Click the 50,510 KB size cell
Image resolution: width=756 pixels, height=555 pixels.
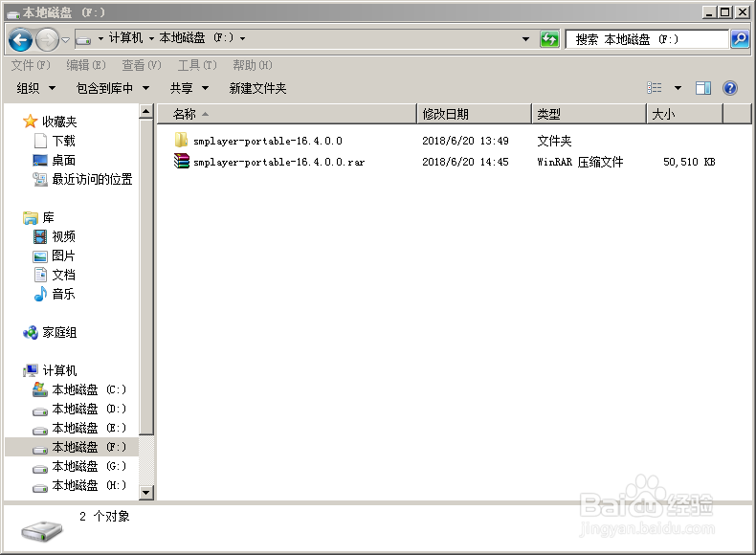click(x=689, y=162)
